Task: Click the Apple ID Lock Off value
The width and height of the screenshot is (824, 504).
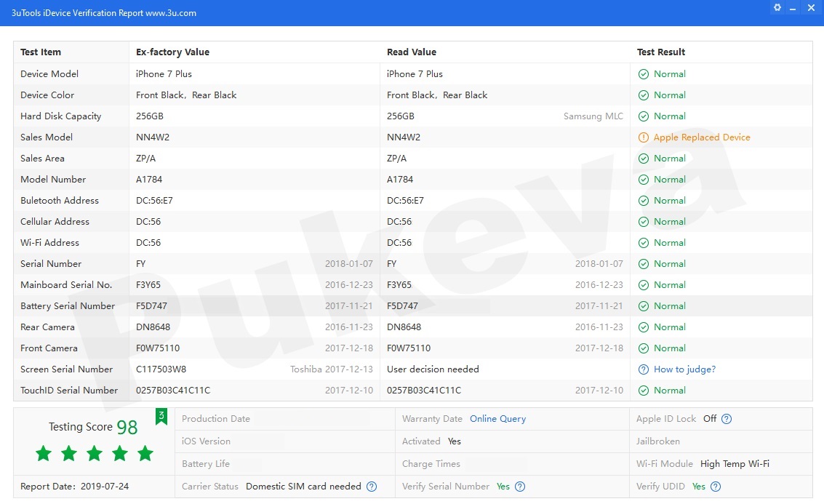Action: (x=709, y=419)
